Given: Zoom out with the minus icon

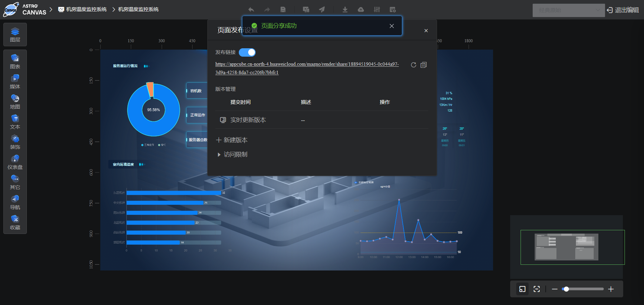Looking at the screenshot, I should pyautogui.click(x=555, y=289).
